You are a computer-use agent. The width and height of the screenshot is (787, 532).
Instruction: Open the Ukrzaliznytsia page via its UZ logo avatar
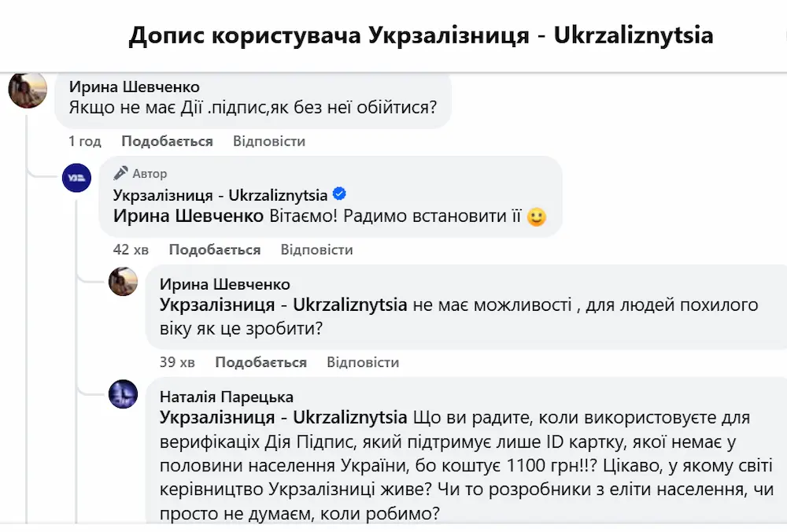76,178
